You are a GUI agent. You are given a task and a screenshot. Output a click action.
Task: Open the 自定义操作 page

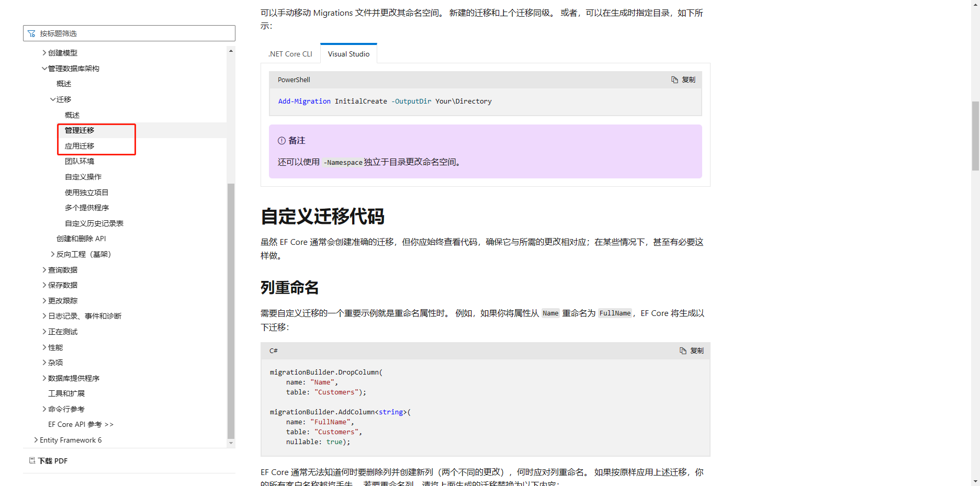[x=83, y=177]
